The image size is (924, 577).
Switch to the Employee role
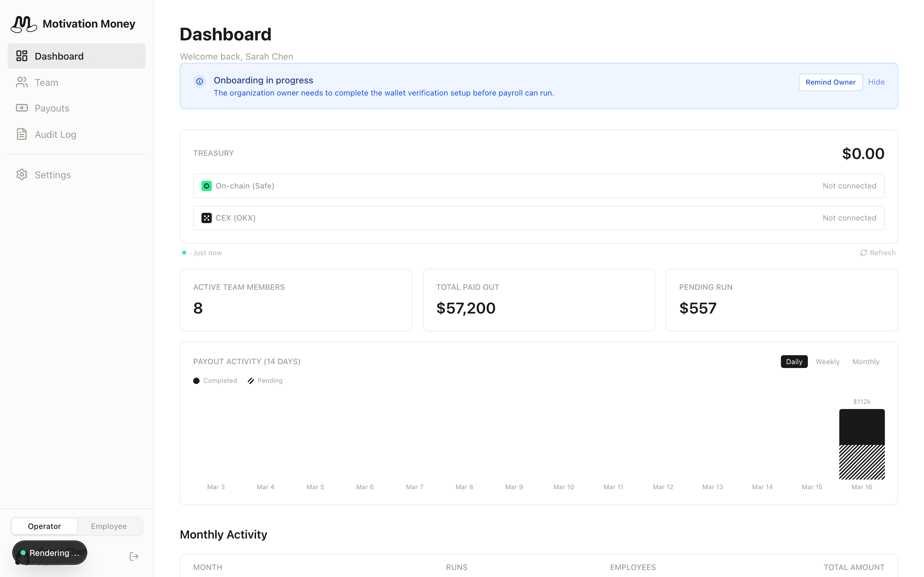click(x=109, y=526)
